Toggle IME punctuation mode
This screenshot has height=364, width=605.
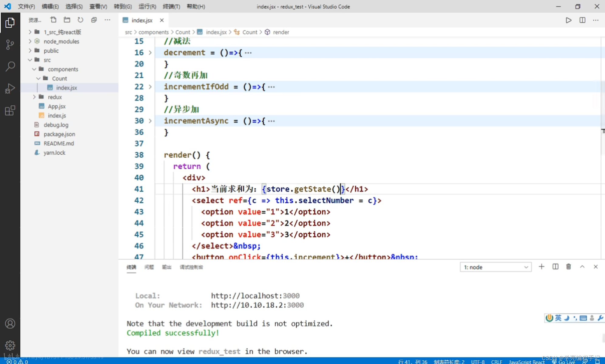coord(575,318)
